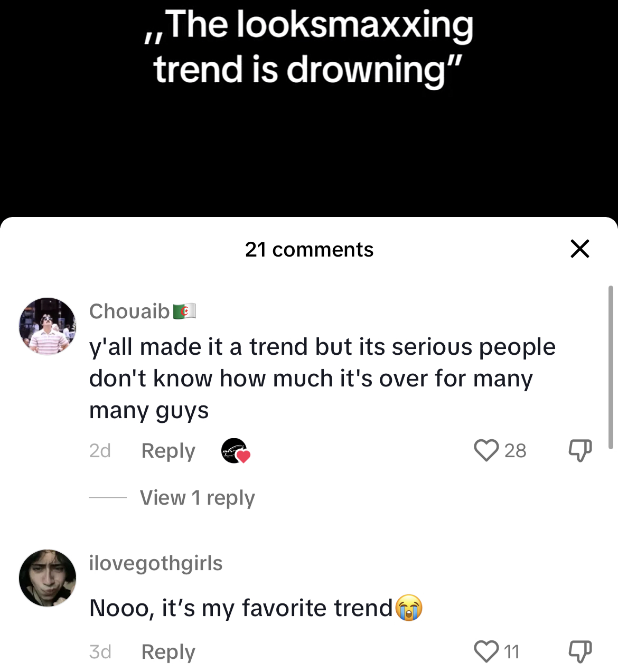Select the 'Nooo, it's my favorite trend' comment

click(256, 608)
